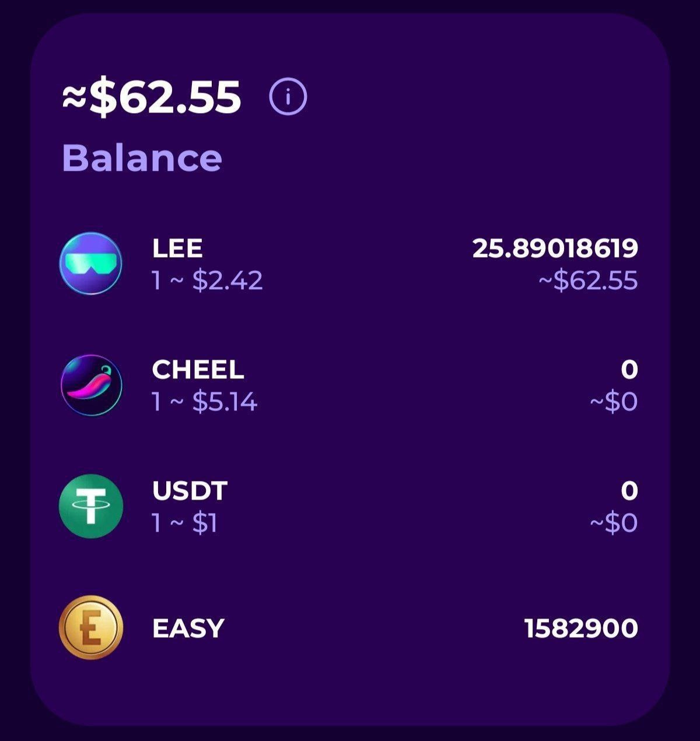This screenshot has width=700, height=741.
Task: Open the balance info circle icon
Action: pos(288,97)
